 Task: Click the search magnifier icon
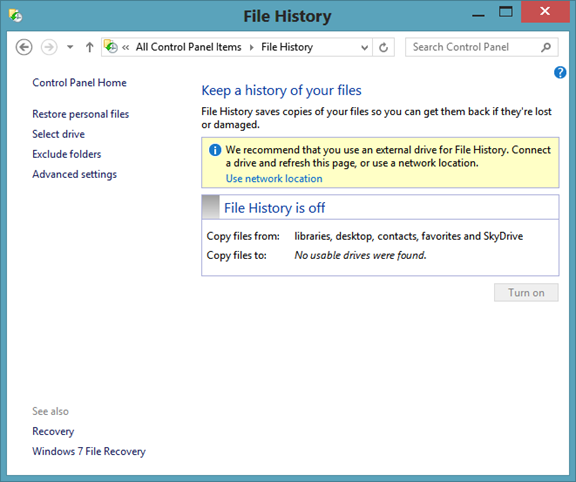(x=546, y=47)
